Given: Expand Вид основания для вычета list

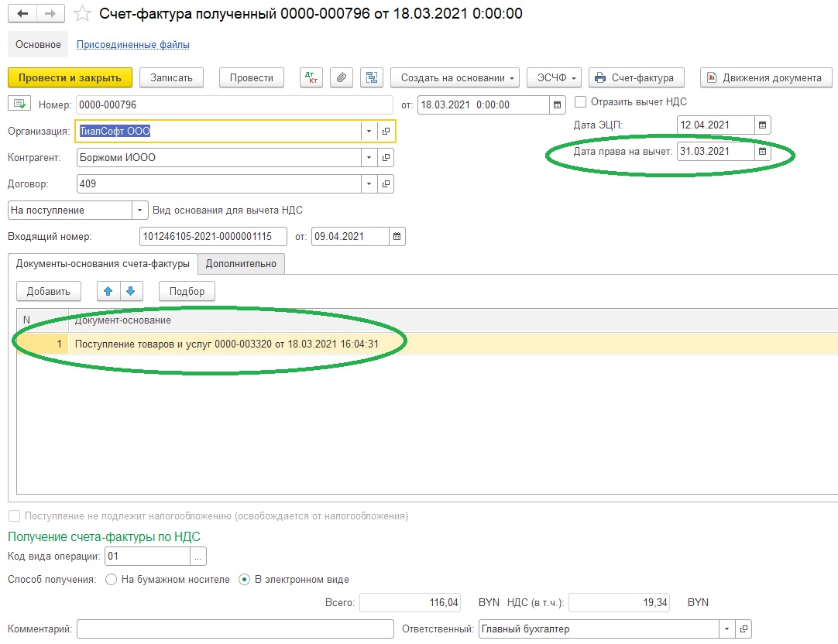Looking at the screenshot, I should 139,210.
